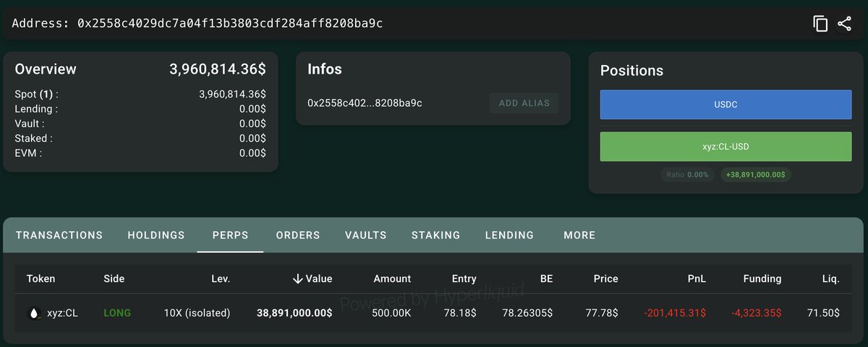The width and height of the screenshot is (868, 347).
Task: Select the USDC position bar
Action: (726, 105)
